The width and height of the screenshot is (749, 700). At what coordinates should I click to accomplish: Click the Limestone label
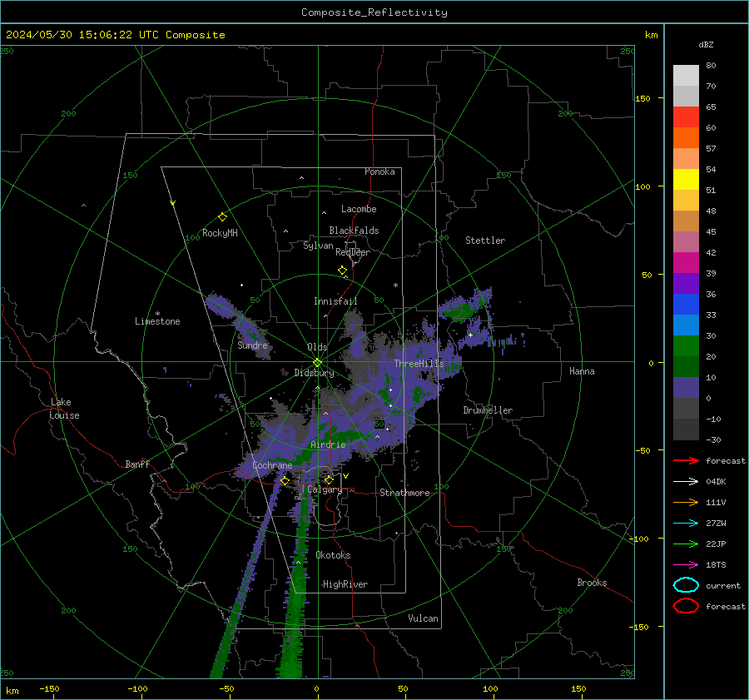[157, 321]
